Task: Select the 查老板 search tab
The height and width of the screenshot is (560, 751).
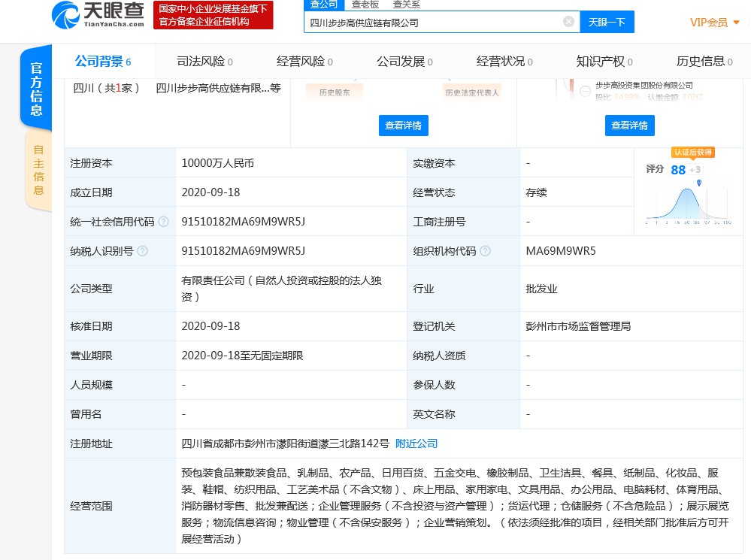Action: click(365, 5)
